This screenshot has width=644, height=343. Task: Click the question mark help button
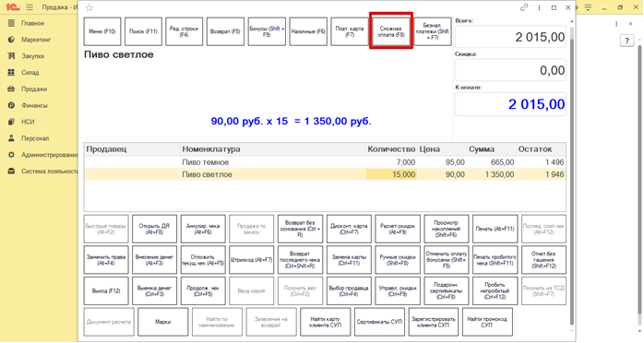click(626, 41)
